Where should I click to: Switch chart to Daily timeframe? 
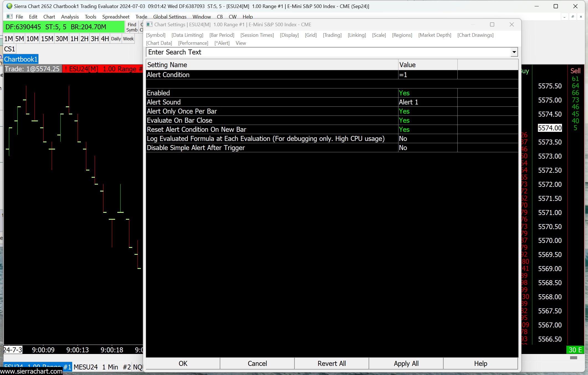(116, 39)
